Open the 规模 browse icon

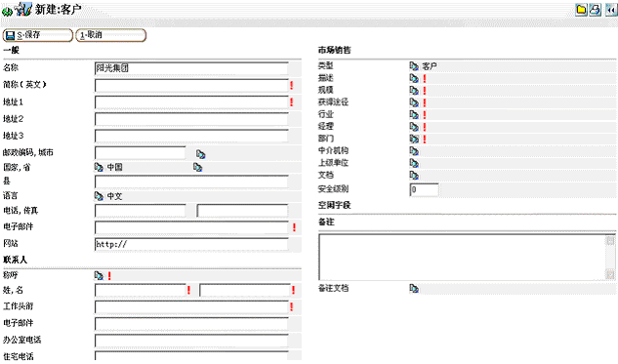[x=414, y=90]
